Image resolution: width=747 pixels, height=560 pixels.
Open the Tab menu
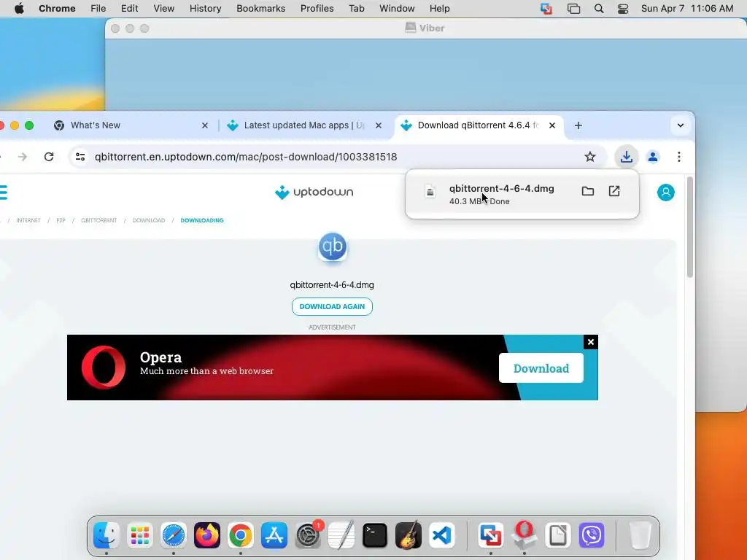point(356,9)
